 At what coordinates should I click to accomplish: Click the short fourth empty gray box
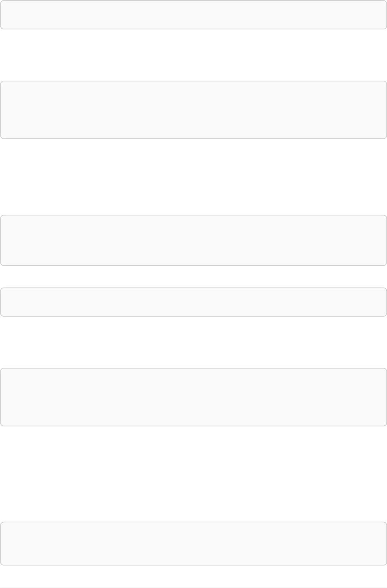(193, 302)
